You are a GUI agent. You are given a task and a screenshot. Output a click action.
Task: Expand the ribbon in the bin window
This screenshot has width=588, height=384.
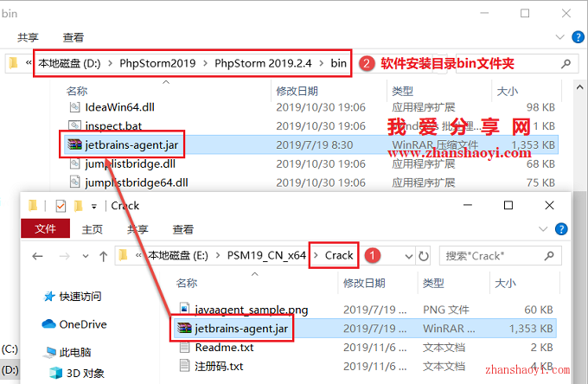559,37
